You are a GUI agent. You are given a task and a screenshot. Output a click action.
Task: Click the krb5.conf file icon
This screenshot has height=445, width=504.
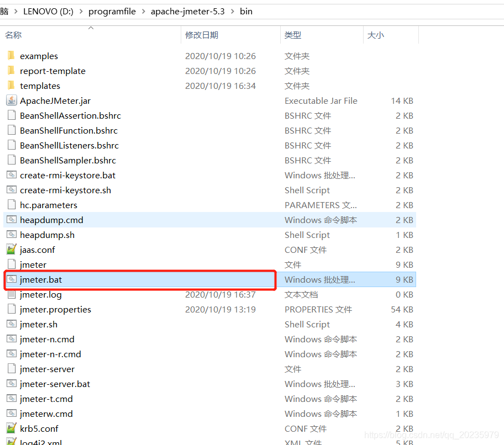(12, 428)
